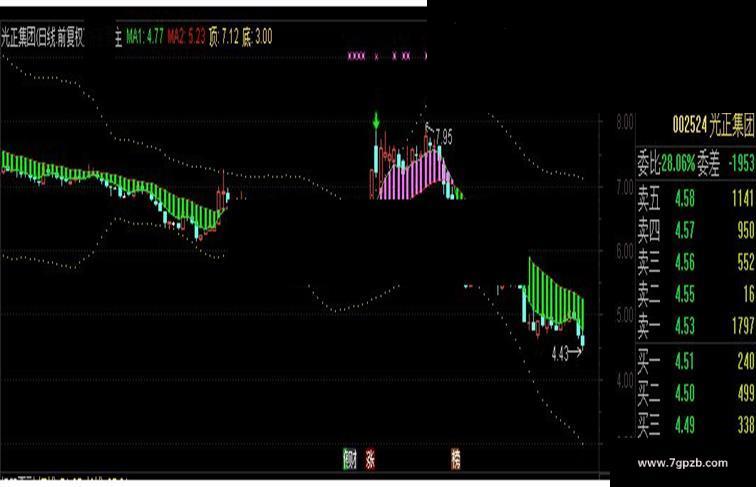This screenshot has height=487, width=756.
Task: Click the pink-striped candlestick cluster near 7.95
Action: [x=415, y=174]
